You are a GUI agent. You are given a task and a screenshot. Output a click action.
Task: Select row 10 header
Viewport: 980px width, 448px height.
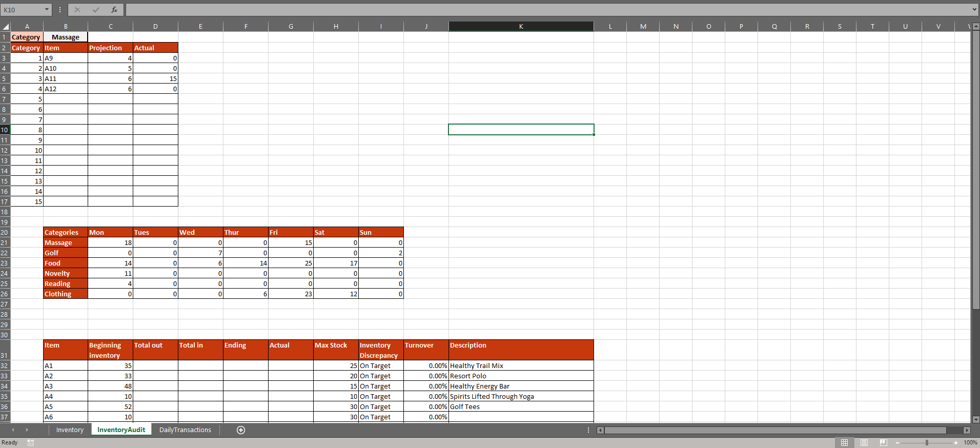coord(5,130)
